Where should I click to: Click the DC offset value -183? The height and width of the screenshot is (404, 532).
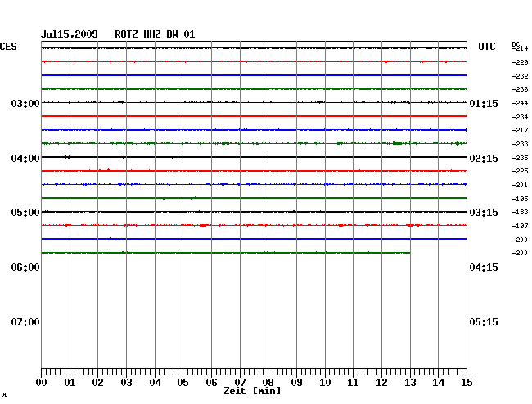[x=520, y=212]
